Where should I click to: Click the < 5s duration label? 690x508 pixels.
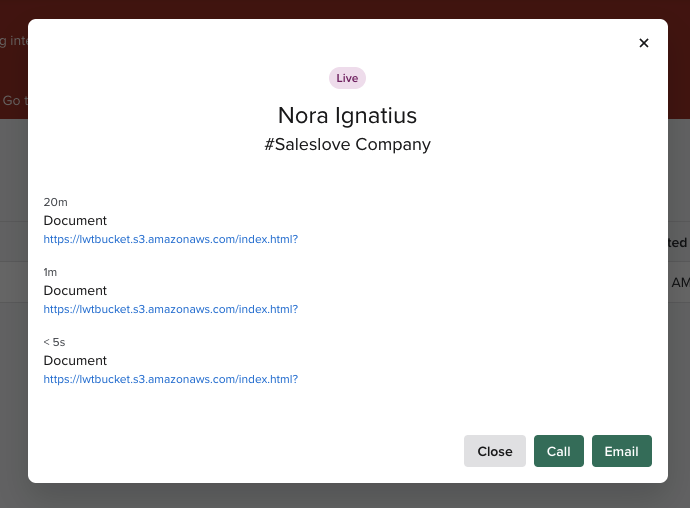pos(54,342)
